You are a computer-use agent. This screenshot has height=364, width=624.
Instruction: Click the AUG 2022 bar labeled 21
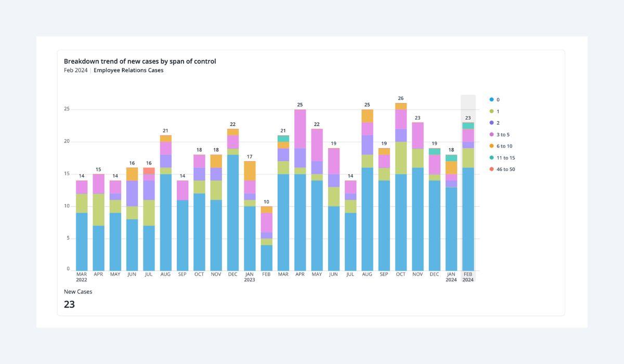click(166, 203)
